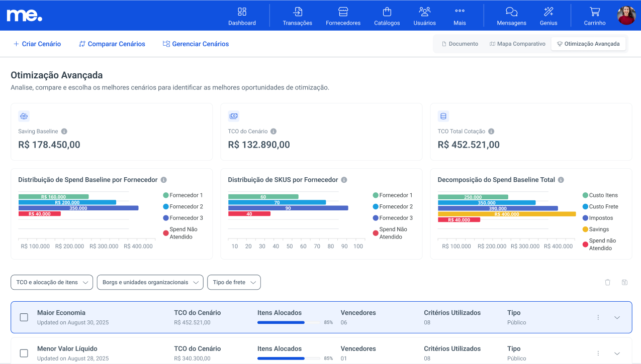Open the Mais three-dots menu
Viewport: 641px width, 364px height.
point(460,11)
